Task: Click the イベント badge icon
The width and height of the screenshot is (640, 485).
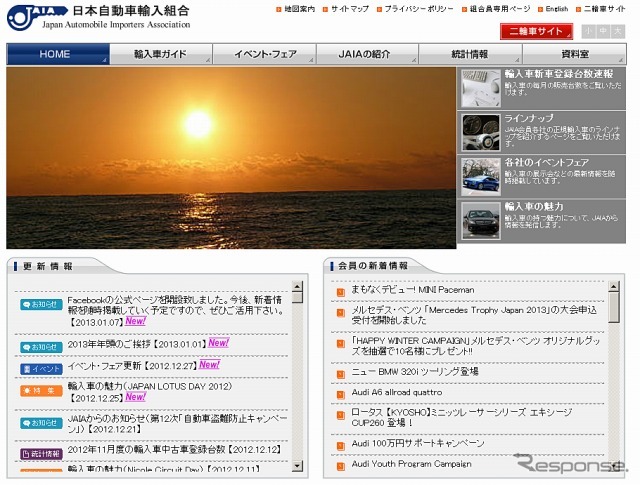Action: point(41,369)
